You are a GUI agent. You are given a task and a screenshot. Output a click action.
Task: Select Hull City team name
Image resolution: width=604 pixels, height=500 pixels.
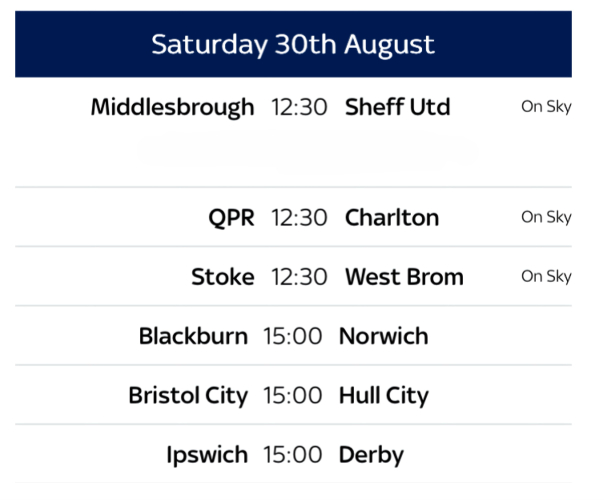[383, 395]
